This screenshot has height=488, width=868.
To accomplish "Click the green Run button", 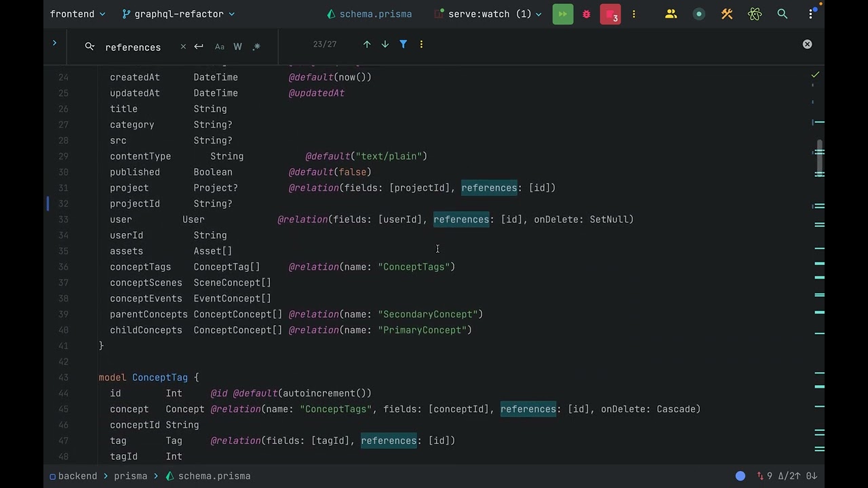I will (x=562, y=14).
